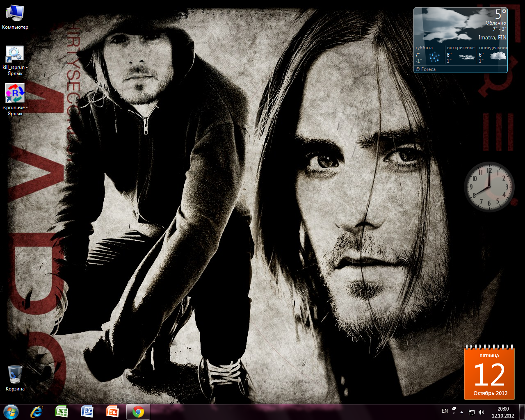This screenshot has width=525, height=420.
Task: Launch PowerPoint from the taskbar
Action: pos(112,412)
